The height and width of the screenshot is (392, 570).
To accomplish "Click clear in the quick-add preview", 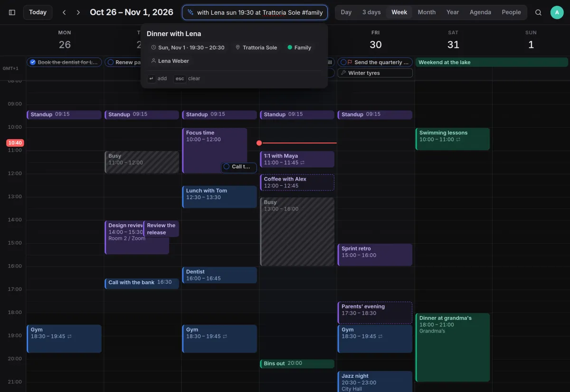I will [x=187, y=78].
